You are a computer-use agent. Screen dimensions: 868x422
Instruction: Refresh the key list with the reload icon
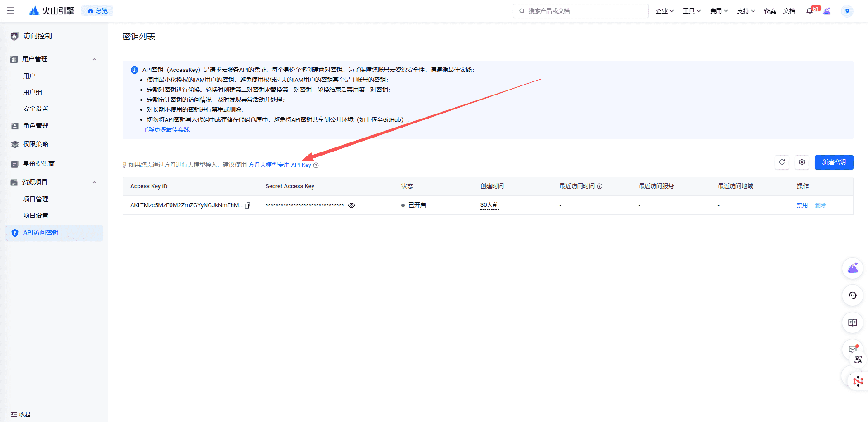pyautogui.click(x=782, y=162)
